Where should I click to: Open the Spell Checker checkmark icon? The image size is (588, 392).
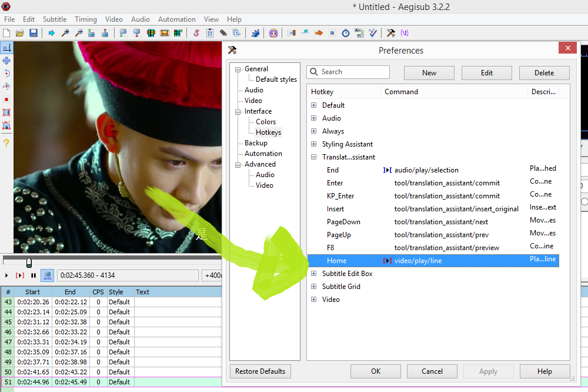[373, 33]
